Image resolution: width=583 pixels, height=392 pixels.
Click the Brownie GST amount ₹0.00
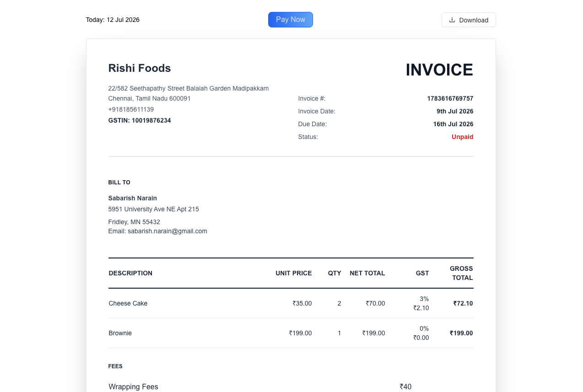click(x=421, y=338)
